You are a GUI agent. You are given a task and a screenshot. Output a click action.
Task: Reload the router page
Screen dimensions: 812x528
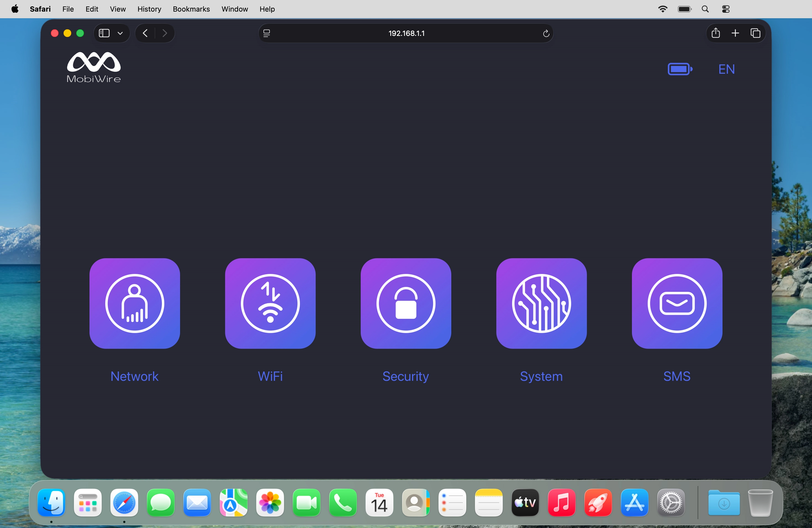coord(545,33)
